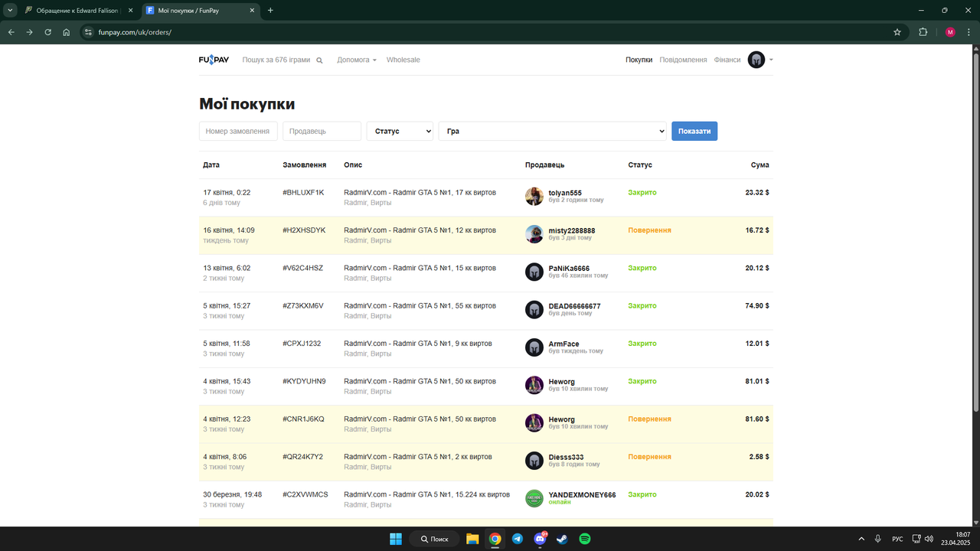Open File Explorer from taskbar

tap(472, 539)
